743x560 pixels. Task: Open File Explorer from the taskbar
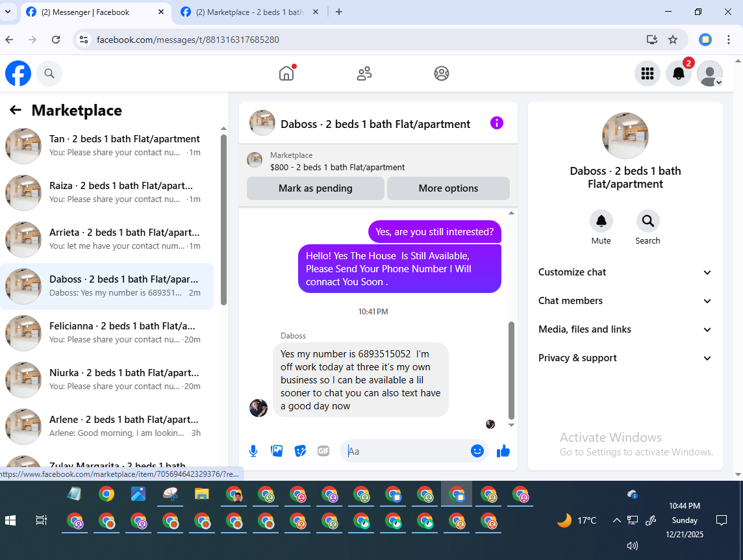click(202, 494)
